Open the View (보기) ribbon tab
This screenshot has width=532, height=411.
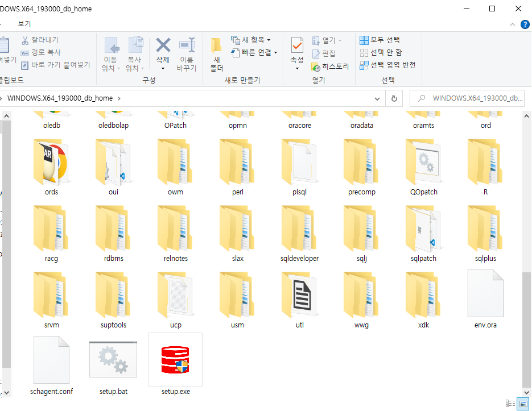24,24
